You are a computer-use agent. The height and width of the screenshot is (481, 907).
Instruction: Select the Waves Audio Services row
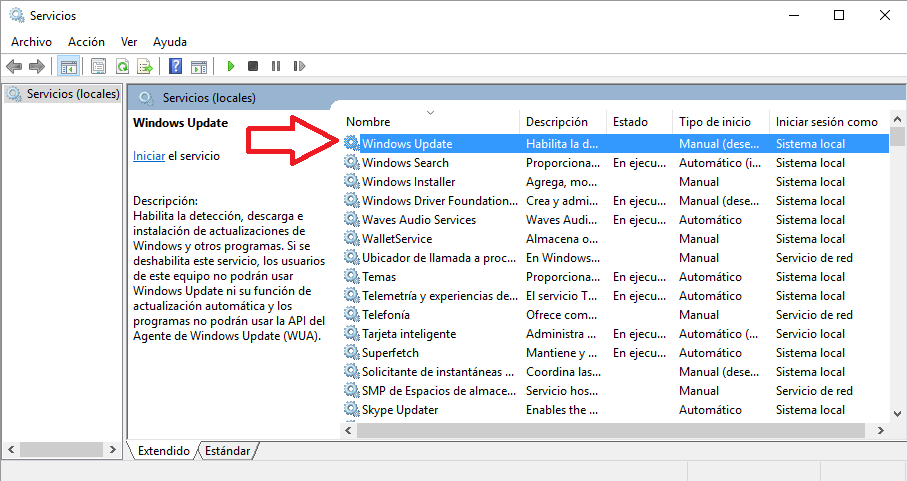tap(616, 220)
